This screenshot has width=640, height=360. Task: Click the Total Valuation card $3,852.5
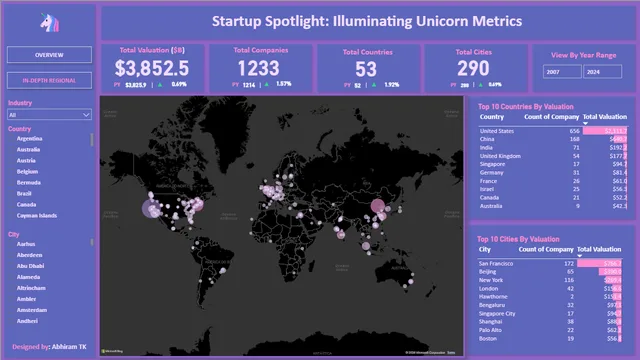152,68
